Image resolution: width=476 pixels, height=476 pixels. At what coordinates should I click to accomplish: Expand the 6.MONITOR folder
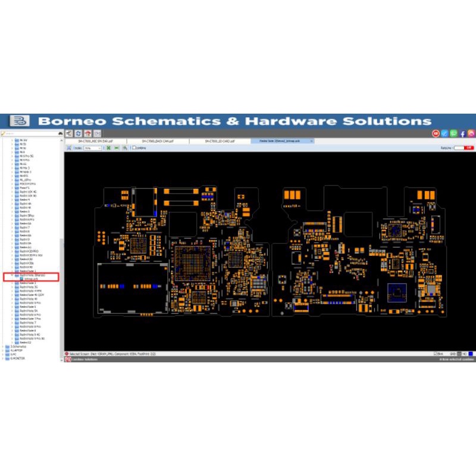(x=3, y=358)
